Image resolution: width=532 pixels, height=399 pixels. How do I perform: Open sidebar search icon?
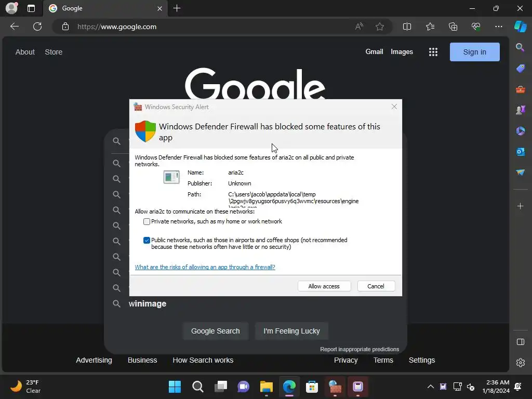tap(520, 47)
